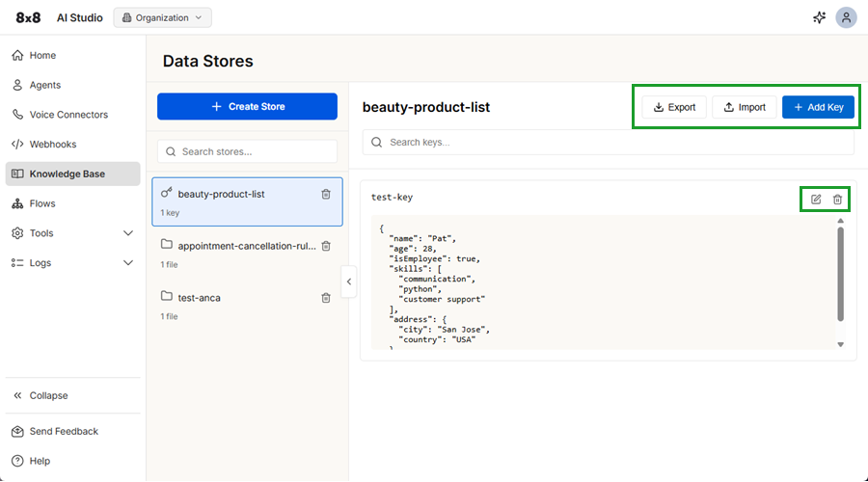Click the test-key label
Image resolution: width=868 pixels, height=482 pixels.
click(392, 197)
